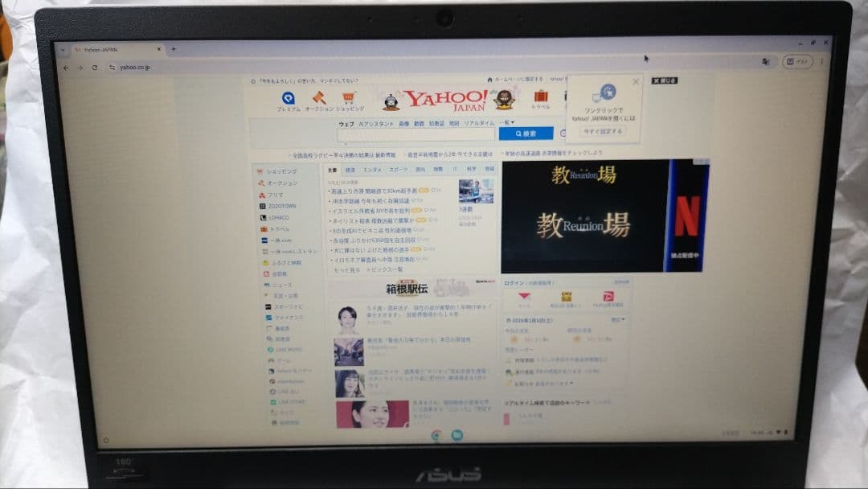The image size is (868, 489).
Task: Open the Yahoo! ショッピング cart icon
Action: (348, 98)
